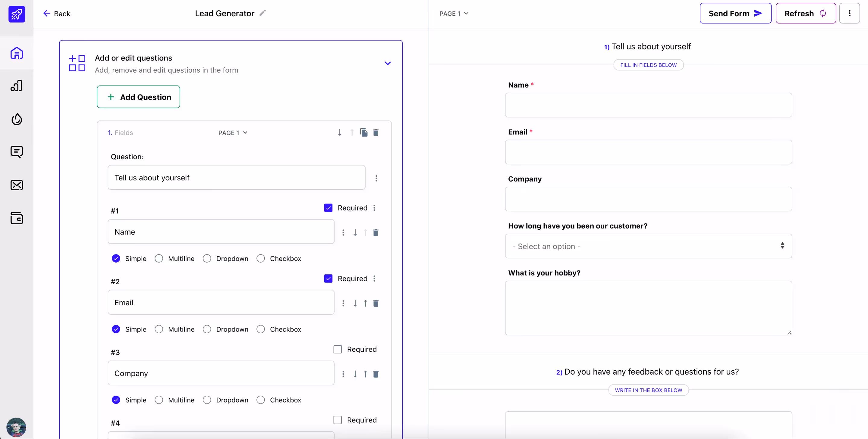
Task: Move the Email field down
Action: pyautogui.click(x=355, y=303)
